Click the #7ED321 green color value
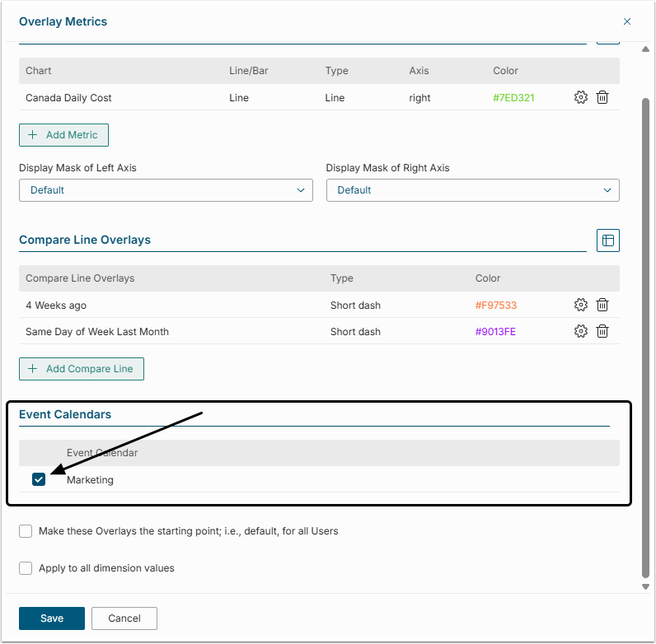 [513, 97]
